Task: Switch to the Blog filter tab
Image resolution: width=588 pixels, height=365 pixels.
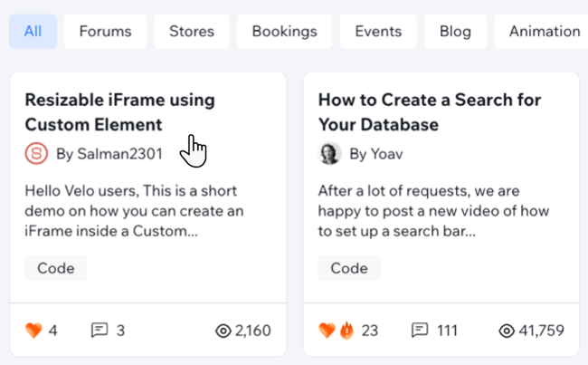Action: [x=455, y=32]
